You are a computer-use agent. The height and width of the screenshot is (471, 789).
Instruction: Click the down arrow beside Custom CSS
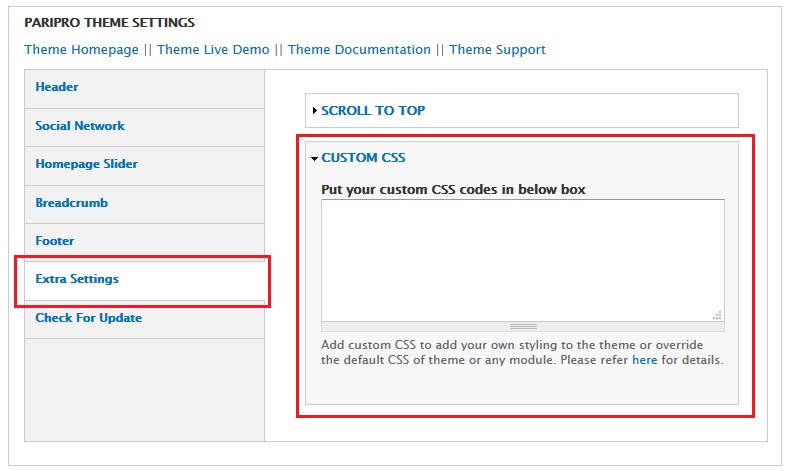314,158
